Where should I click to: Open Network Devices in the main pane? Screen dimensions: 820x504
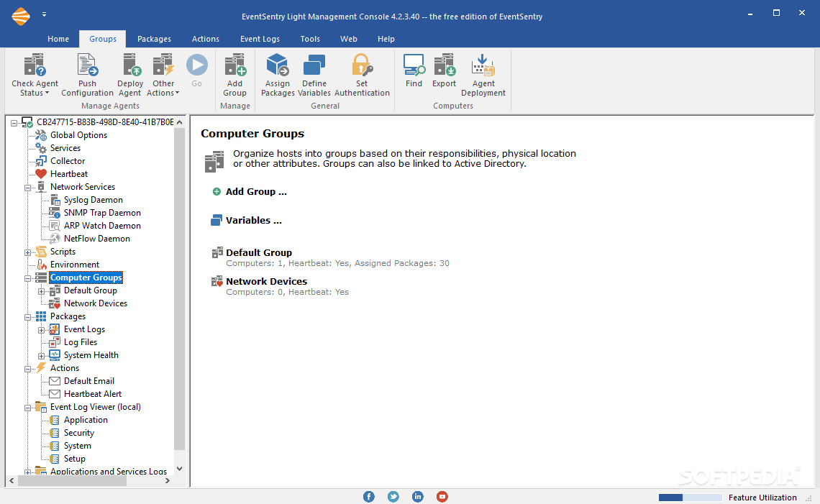267,281
